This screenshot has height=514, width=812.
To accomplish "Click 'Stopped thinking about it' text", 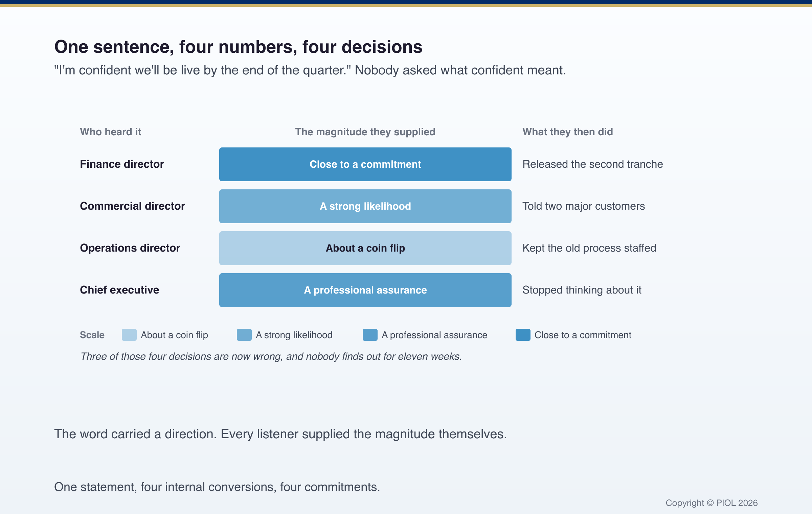I will tap(582, 290).
